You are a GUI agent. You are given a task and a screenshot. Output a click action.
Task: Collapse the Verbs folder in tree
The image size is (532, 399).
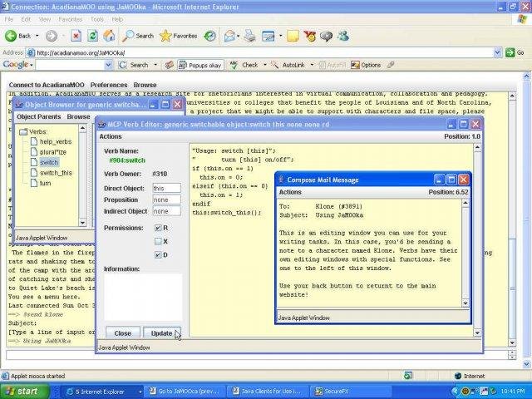point(23,131)
